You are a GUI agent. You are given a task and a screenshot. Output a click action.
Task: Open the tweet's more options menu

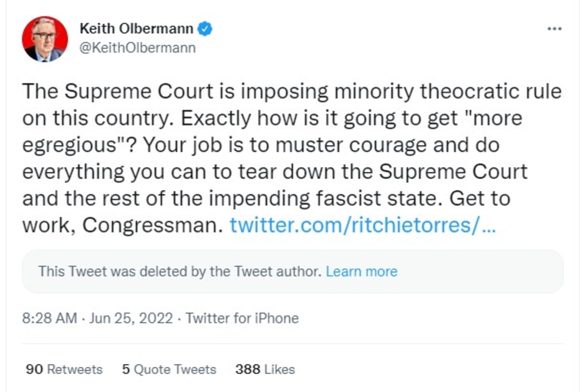554,29
